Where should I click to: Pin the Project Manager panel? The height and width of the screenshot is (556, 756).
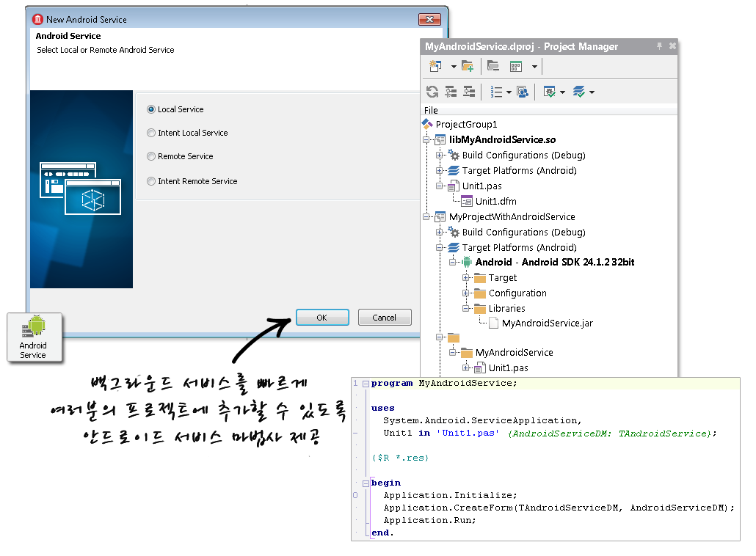(659, 45)
